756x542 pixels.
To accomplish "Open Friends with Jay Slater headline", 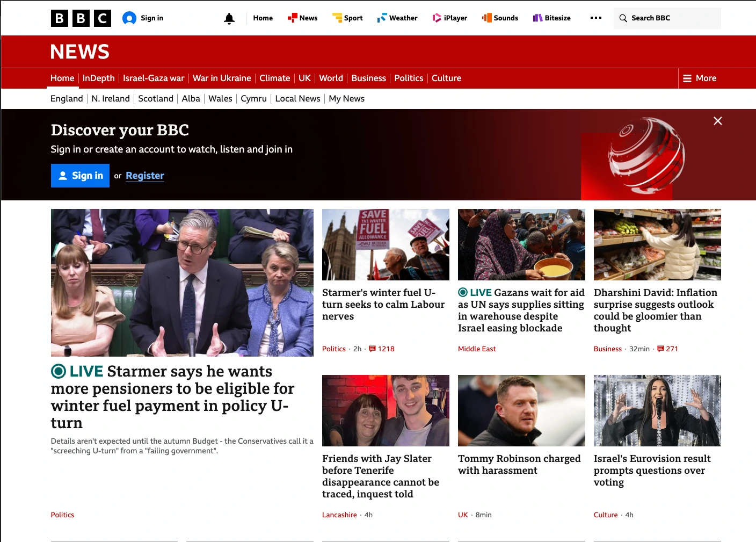I will tap(381, 476).
